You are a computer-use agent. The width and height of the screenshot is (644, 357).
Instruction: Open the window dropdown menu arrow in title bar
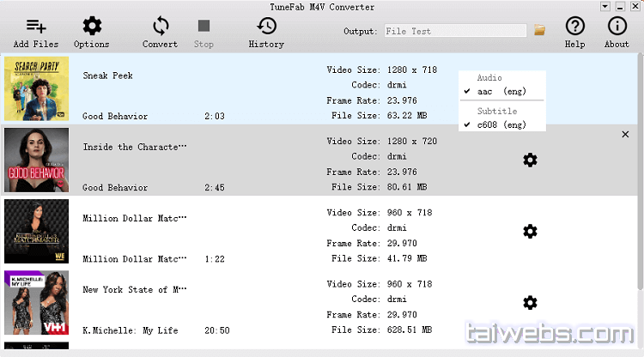(x=604, y=6)
